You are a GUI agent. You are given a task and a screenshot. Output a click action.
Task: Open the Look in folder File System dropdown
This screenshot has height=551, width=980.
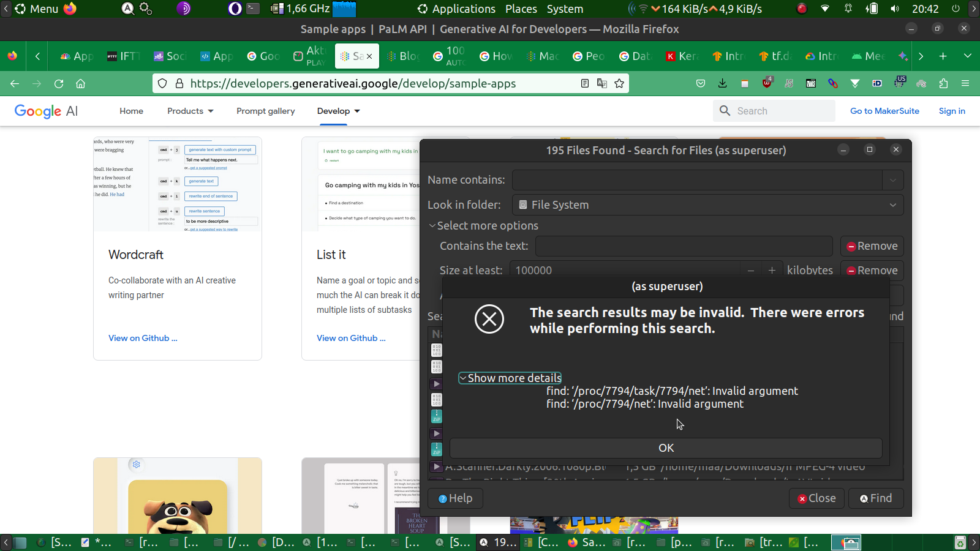(x=707, y=205)
